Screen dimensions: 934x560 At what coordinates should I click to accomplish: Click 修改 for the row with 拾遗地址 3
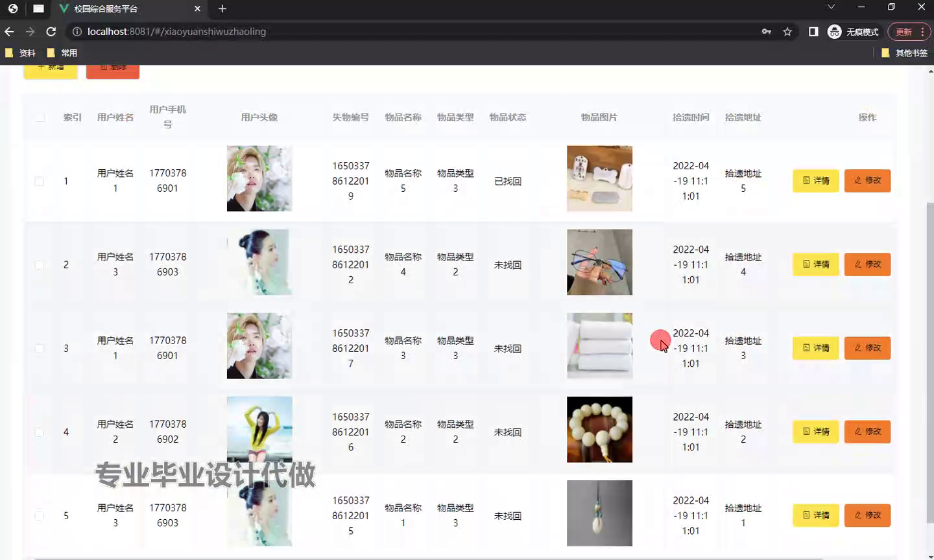click(x=867, y=348)
